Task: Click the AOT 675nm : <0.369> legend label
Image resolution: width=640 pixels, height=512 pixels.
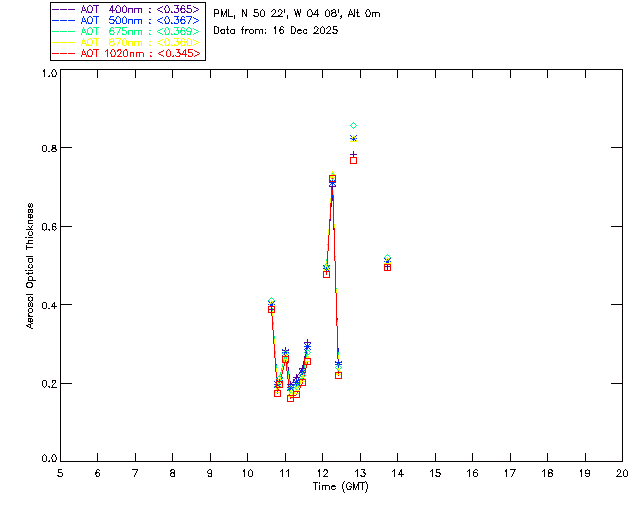Action: tap(140, 31)
